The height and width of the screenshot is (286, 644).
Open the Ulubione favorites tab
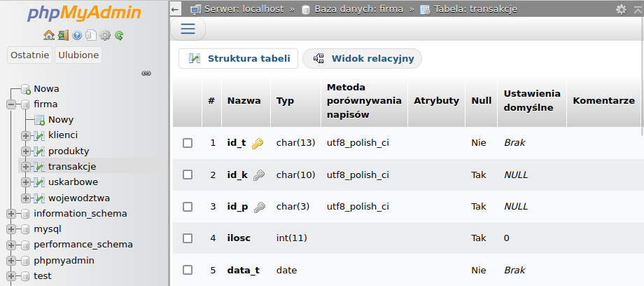[x=78, y=55]
